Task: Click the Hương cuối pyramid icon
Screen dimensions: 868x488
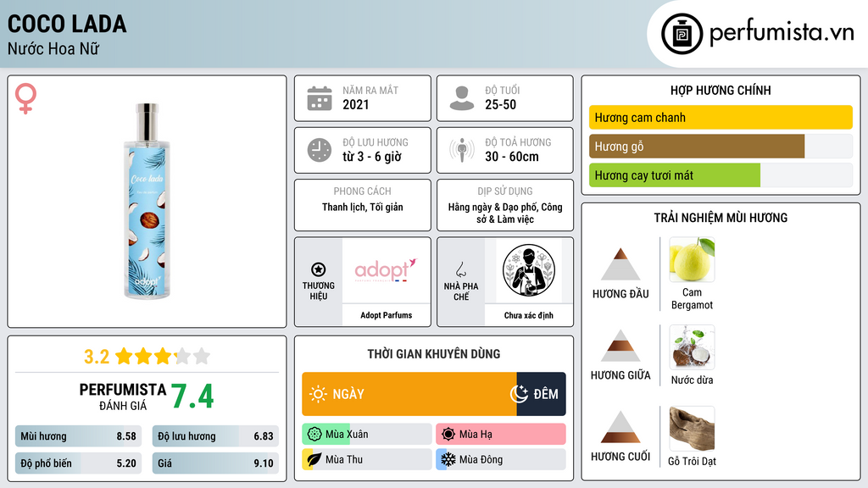Action: pos(620,427)
